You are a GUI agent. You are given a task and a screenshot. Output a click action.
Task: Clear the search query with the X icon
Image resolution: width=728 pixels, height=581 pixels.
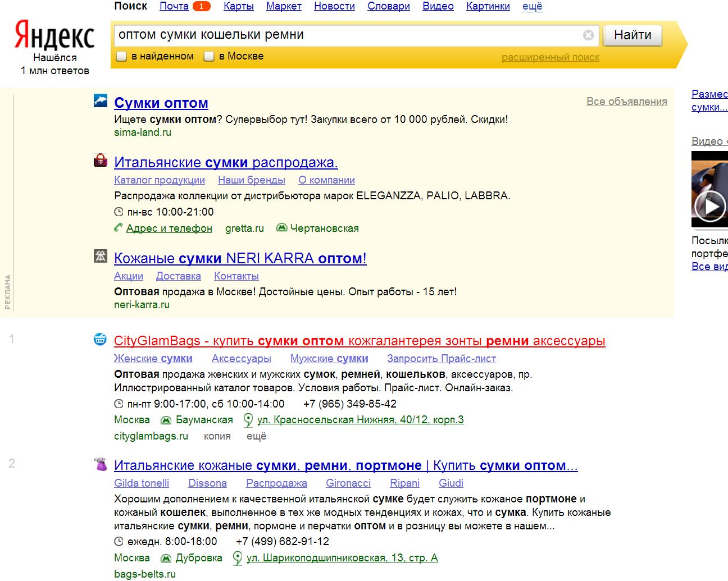coord(588,35)
